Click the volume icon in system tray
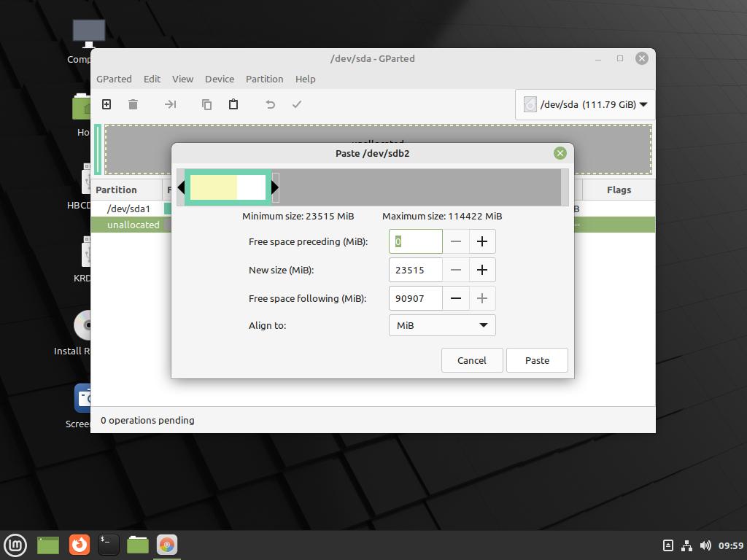The image size is (747, 560). 705,545
